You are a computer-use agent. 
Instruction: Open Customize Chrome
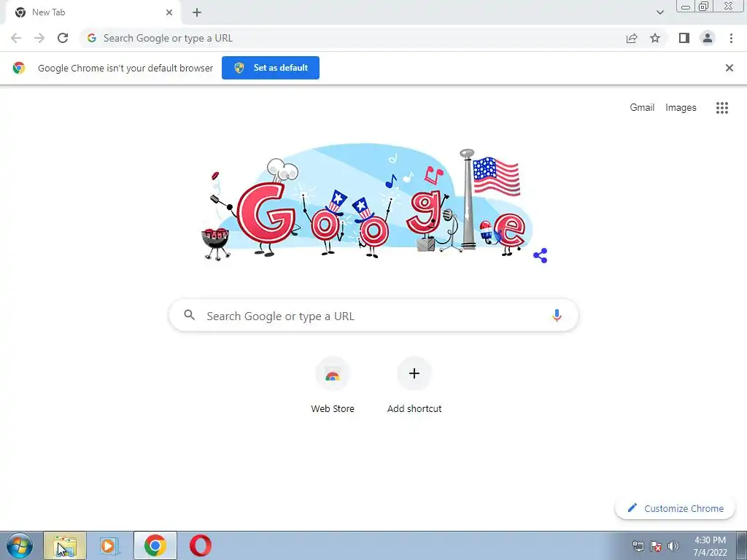tap(676, 508)
